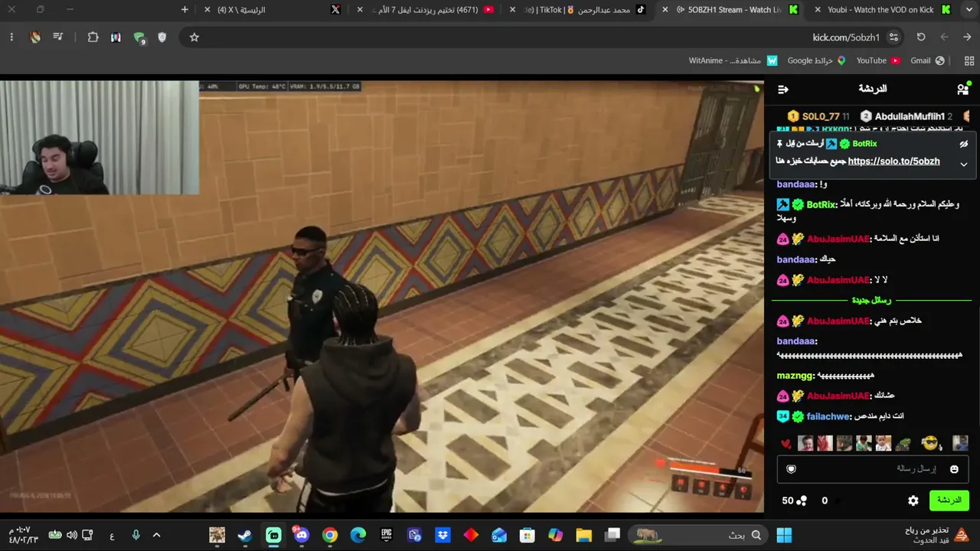Image resolution: width=980 pixels, height=551 pixels.
Task: Open the Gmail bookmark
Action: pos(927,60)
